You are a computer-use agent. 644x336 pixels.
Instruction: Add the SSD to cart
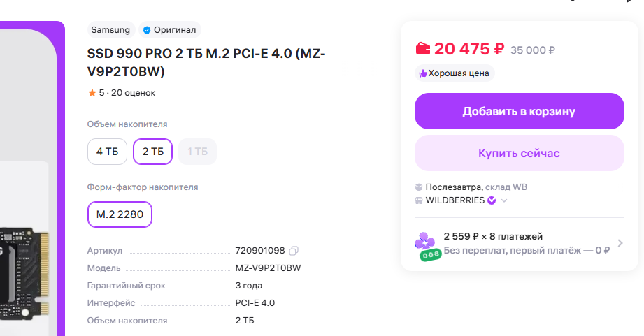[x=519, y=111]
